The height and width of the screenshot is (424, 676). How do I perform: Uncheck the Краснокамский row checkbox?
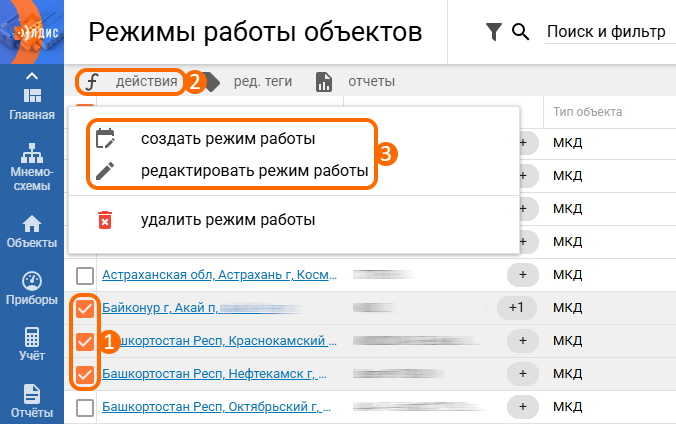pos(85,341)
